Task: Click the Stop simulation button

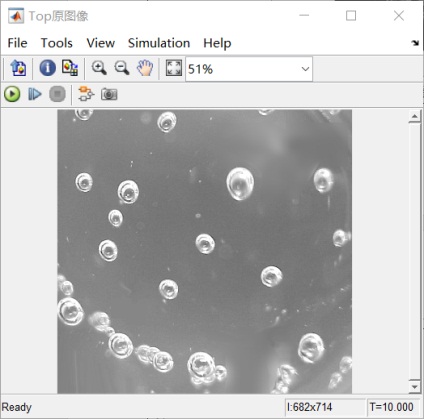Action: 57,94
